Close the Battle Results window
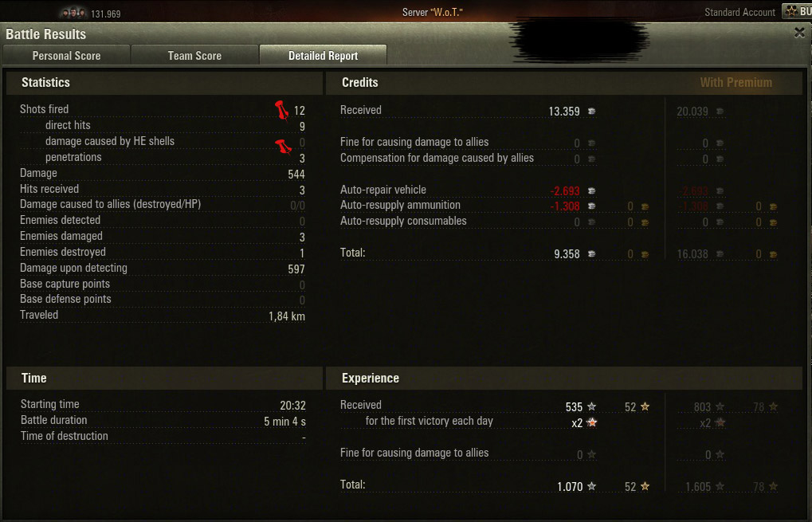Screen dimensions: 812x522 pyautogui.click(x=799, y=33)
